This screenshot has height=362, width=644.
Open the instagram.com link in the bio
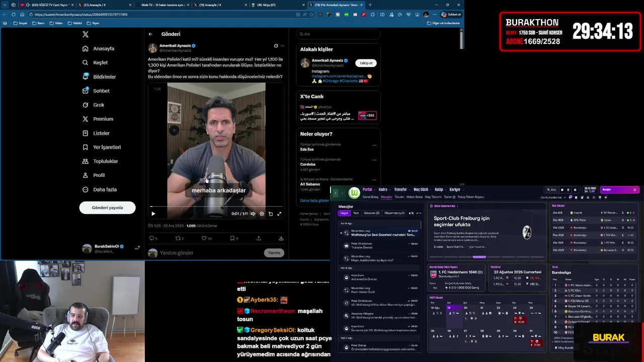click(x=338, y=76)
